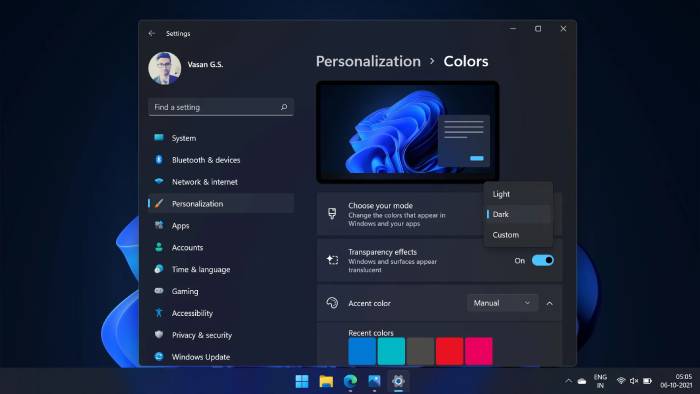This screenshot has height=394, width=700.
Task: Click the System monitor icon in sidebar
Action: pyautogui.click(x=159, y=138)
